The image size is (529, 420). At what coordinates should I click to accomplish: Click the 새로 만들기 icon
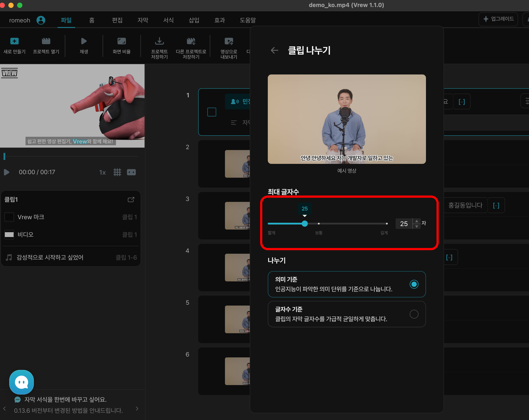14,41
